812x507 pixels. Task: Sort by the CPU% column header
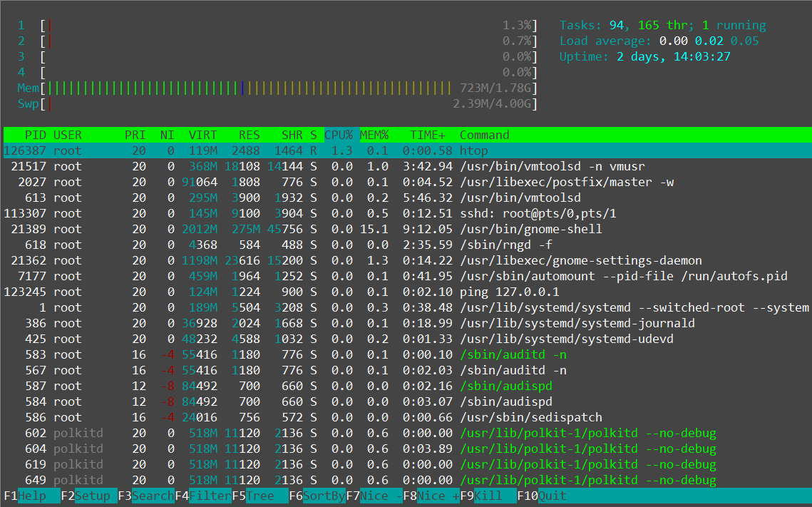pos(339,135)
